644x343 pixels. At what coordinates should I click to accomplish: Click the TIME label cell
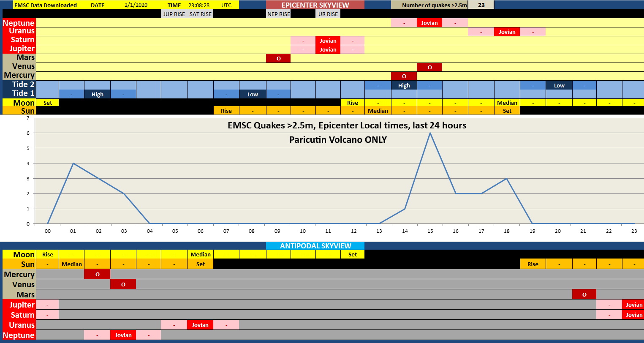point(174,5)
